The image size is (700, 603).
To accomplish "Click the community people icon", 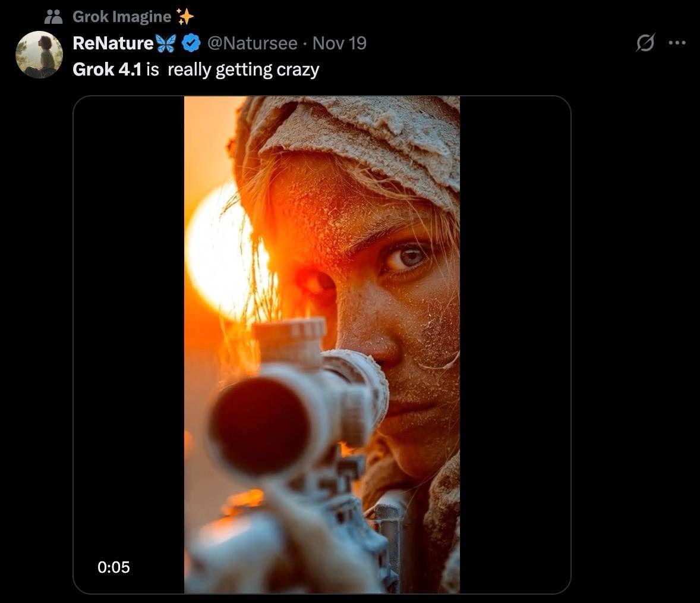I will point(54,17).
